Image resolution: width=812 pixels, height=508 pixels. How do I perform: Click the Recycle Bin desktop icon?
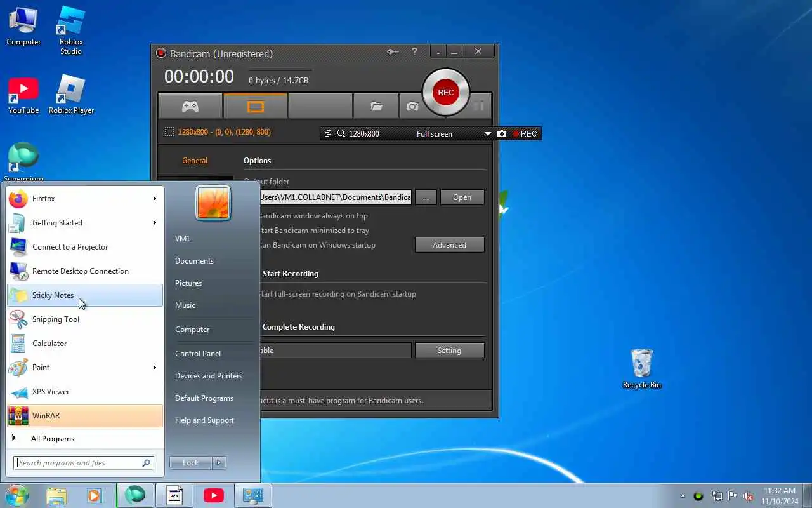pos(642,368)
